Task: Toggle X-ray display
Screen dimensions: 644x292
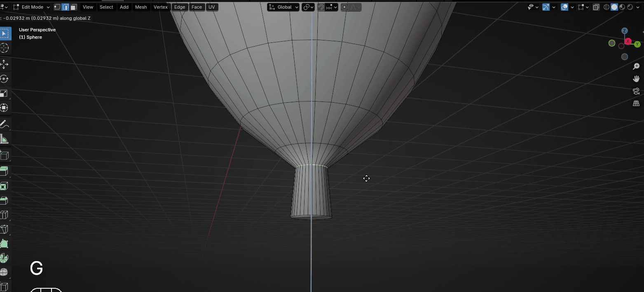Action: (x=596, y=7)
